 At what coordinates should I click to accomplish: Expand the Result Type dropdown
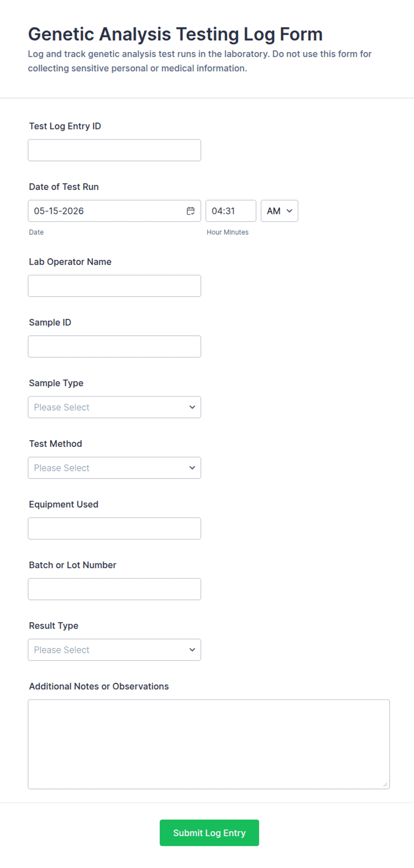pyautogui.click(x=114, y=650)
